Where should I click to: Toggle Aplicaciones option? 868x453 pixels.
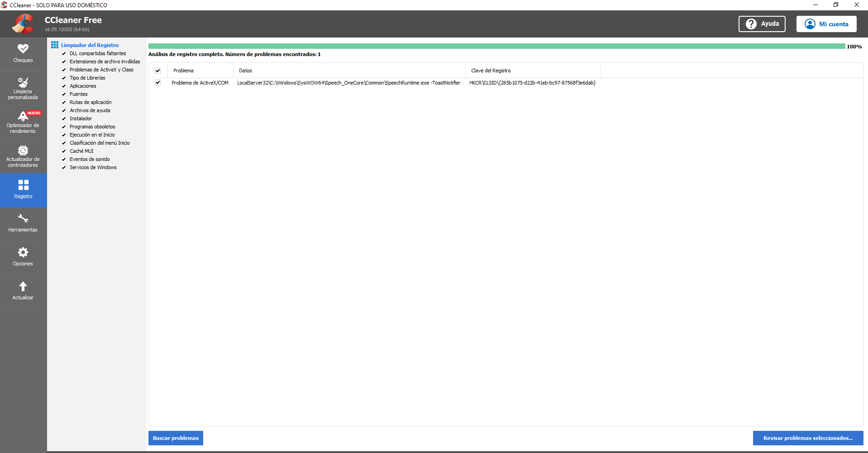(64, 86)
